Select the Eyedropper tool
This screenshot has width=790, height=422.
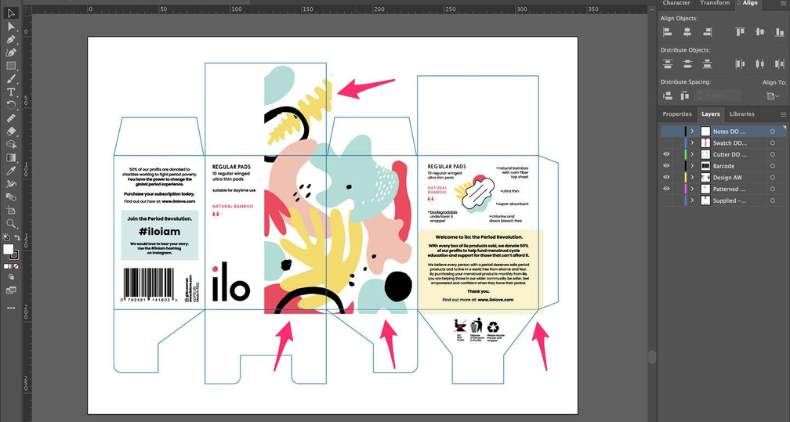(11, 171)
